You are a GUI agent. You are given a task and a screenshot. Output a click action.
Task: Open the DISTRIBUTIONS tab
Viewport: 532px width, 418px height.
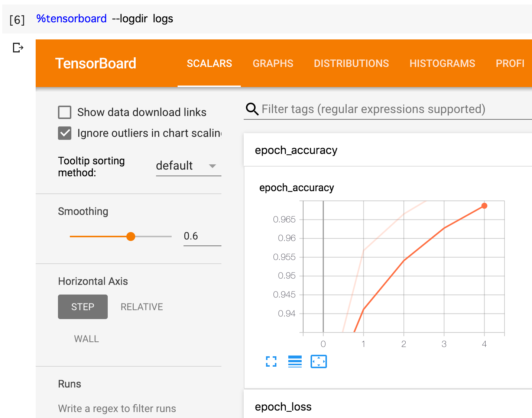(351, 63)
